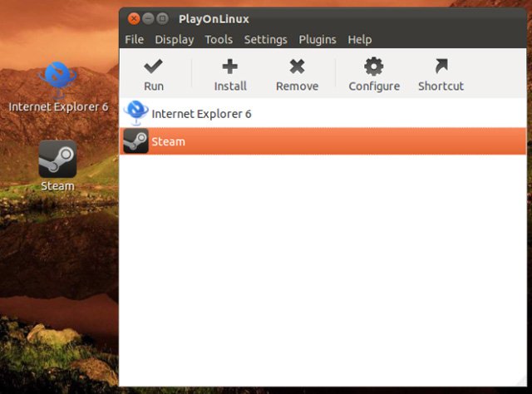
Task: Select the highlighted Steam row text
Action: [x=168, y=141]
